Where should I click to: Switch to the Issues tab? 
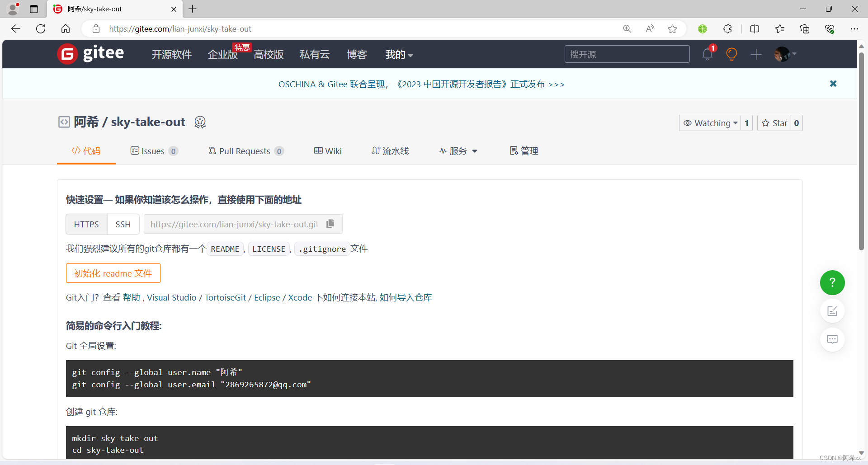[153, 151]
